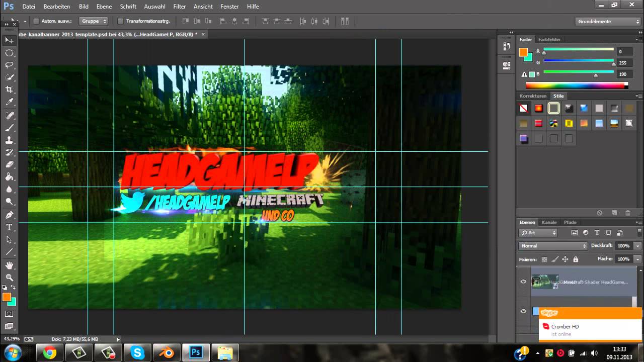The image size is (644, 362).
Task: Select the Paint Bucket tool
Action: click(x=9, y=177)
